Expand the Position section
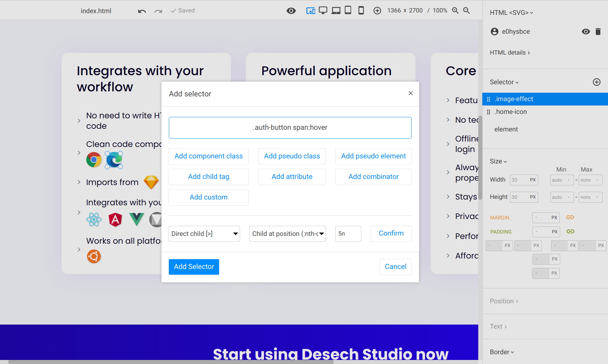The image size is (608, 364). point(504,301)
